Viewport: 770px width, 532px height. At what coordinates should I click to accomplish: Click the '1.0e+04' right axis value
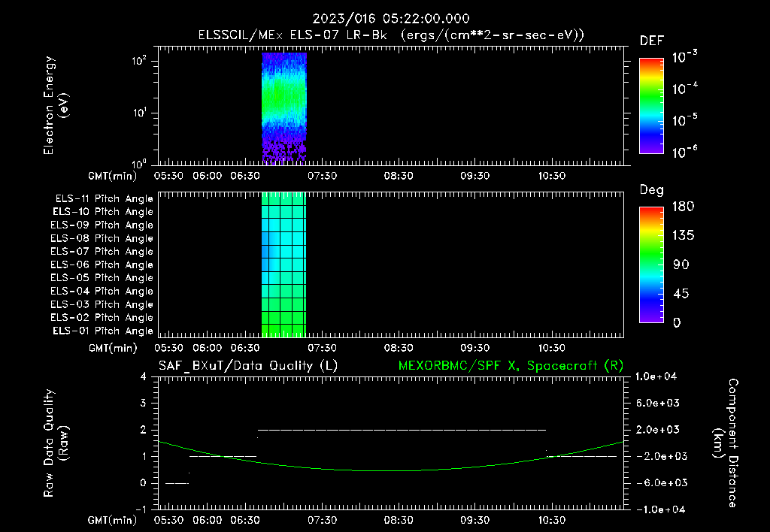point(656,377)
